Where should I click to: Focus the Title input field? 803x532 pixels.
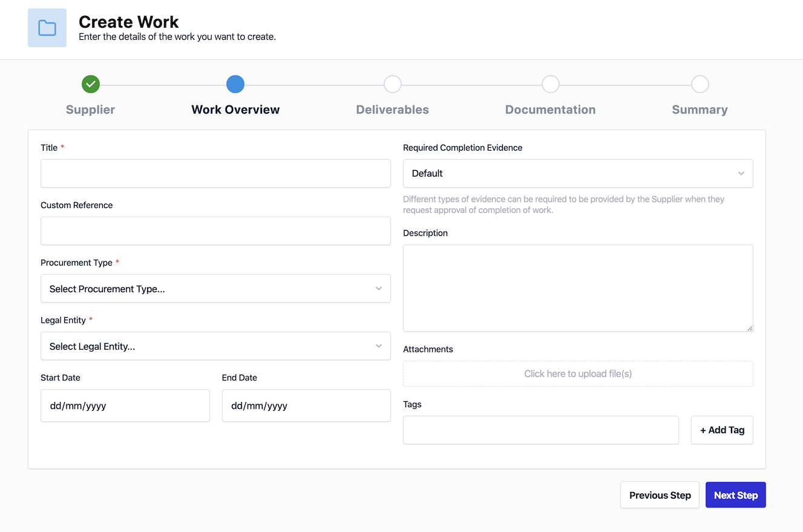coord(215,174)
